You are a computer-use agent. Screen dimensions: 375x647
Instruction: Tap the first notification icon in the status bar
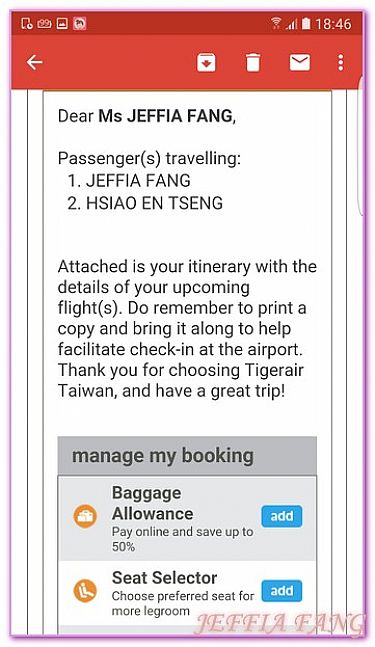[27, 24]
